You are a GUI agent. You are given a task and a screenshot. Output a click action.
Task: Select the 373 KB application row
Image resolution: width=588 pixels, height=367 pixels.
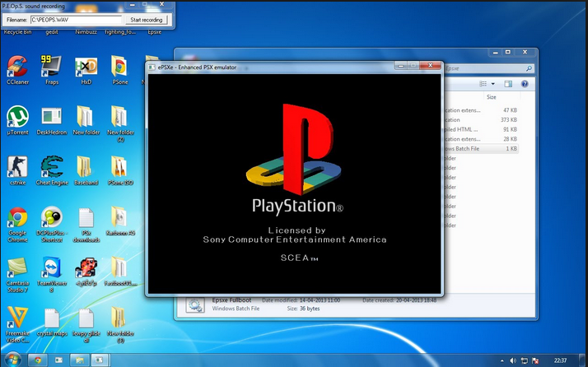482,120
